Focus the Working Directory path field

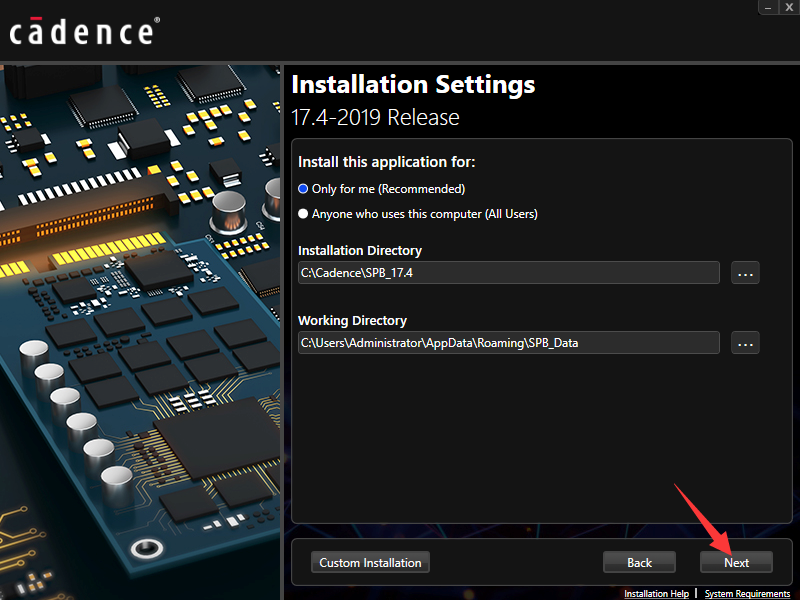(508, 343)
